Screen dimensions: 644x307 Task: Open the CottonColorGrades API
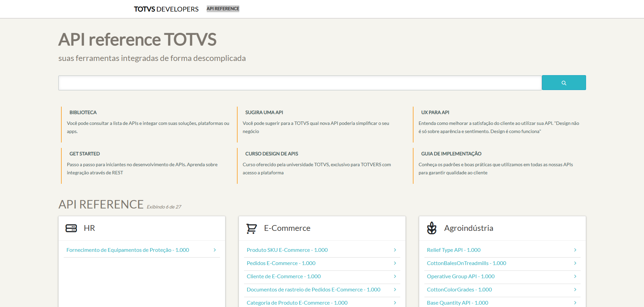tap(459, 289)
